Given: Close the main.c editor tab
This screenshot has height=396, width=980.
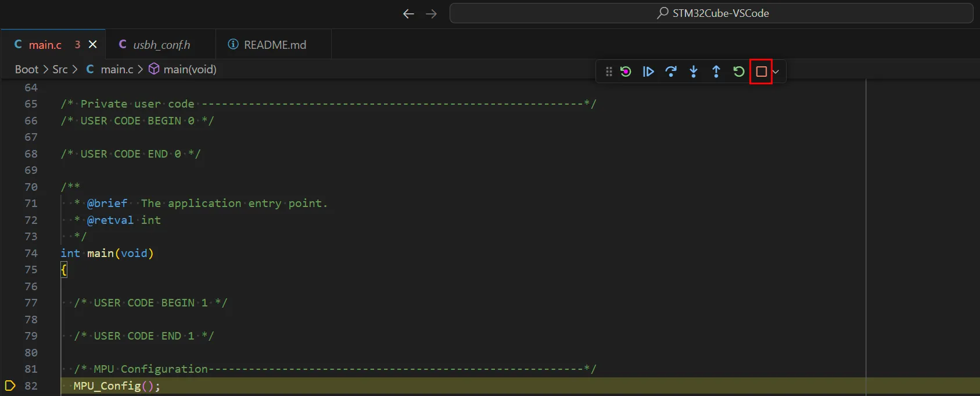Looking at the screenshot, I should tap(92, 45).
